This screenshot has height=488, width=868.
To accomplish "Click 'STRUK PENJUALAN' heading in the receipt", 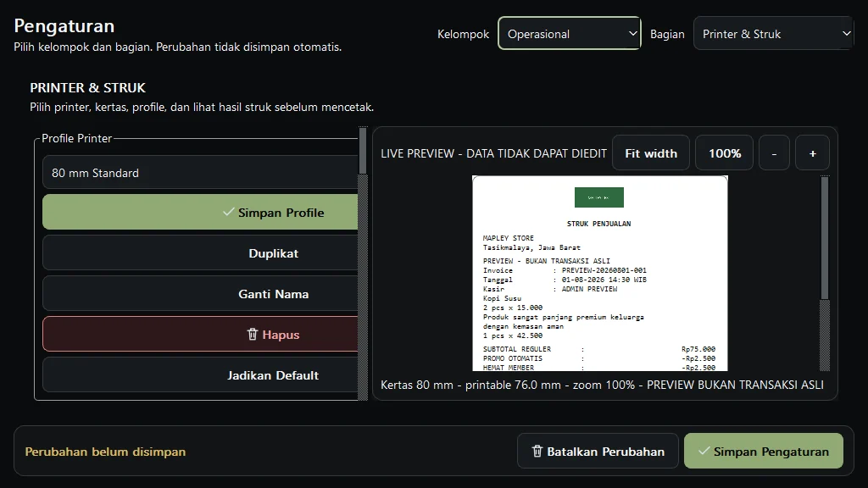I will point(599,224).
